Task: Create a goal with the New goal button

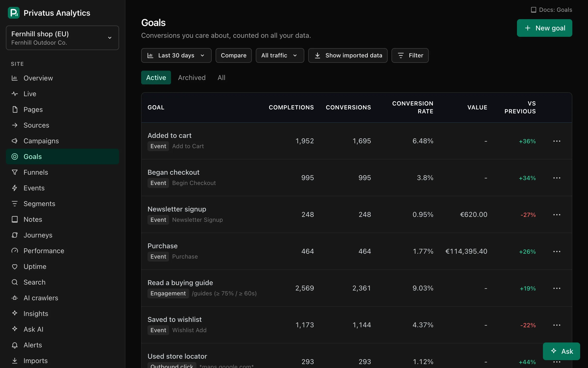Action: click(x=544, y=28)
